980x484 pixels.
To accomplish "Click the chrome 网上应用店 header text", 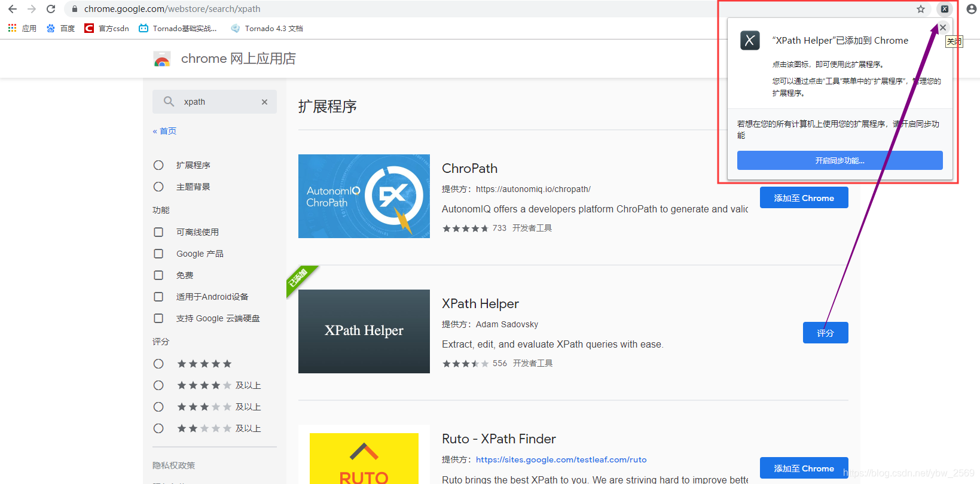I will click(x=239, y=59).
